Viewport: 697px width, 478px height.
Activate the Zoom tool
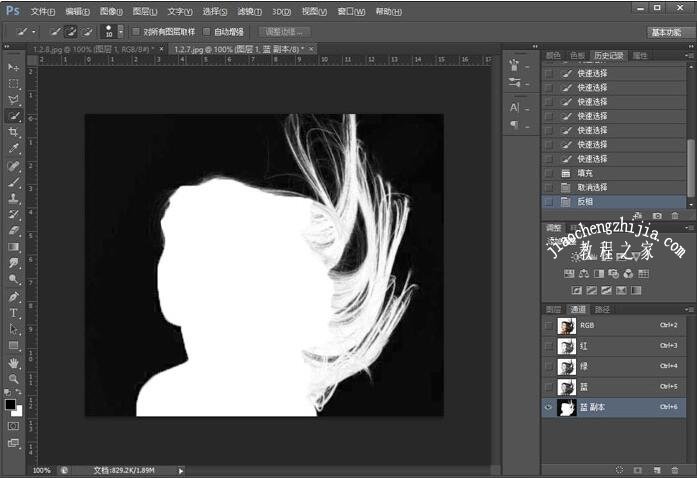[x=13, y=378]
